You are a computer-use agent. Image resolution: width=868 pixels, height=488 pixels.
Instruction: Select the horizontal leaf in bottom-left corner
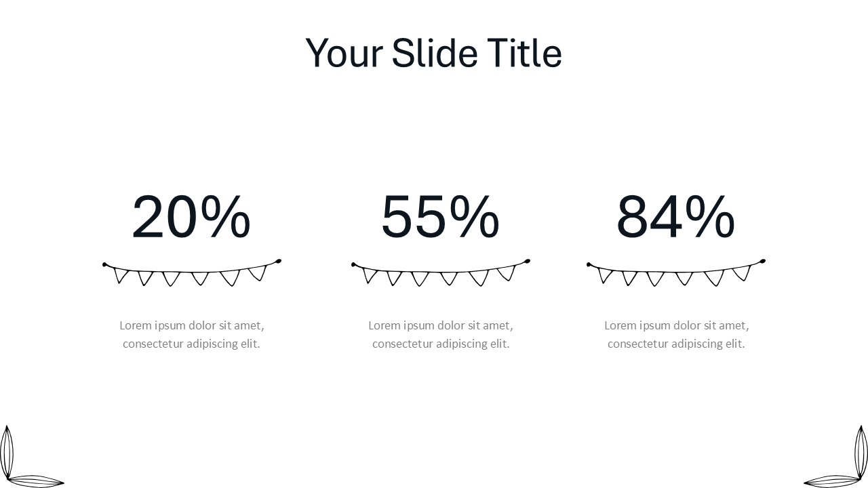pos(35,482)
